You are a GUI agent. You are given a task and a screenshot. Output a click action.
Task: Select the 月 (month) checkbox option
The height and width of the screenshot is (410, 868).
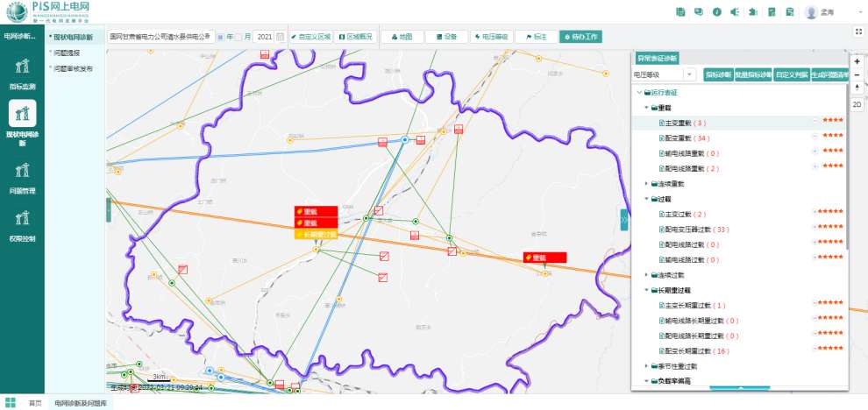[238, 38]
